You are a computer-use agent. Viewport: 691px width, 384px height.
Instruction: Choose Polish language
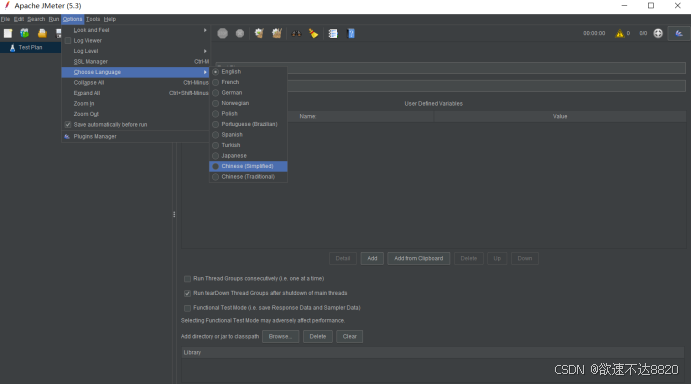248,114
